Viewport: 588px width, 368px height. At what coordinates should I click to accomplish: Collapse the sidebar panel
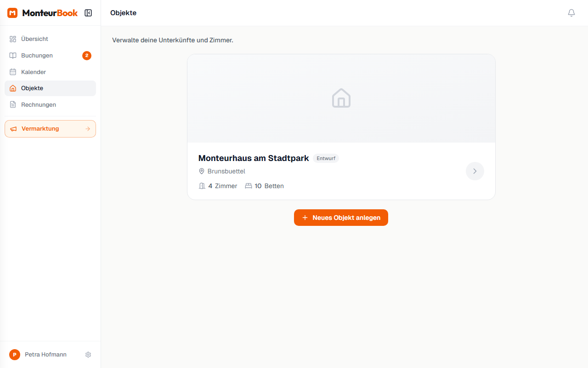click(88, 13)
